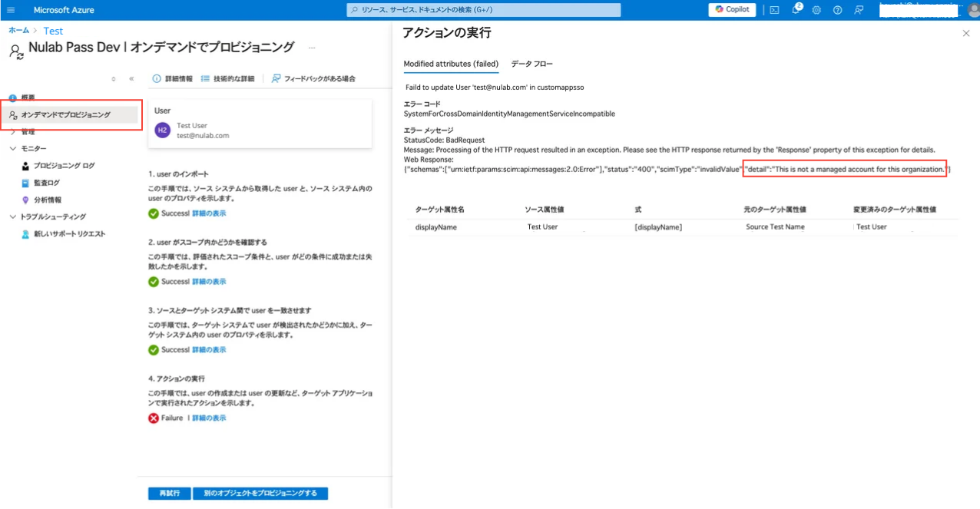Click the H2 user avatar

pyautogui.click(x=162, y=130)
